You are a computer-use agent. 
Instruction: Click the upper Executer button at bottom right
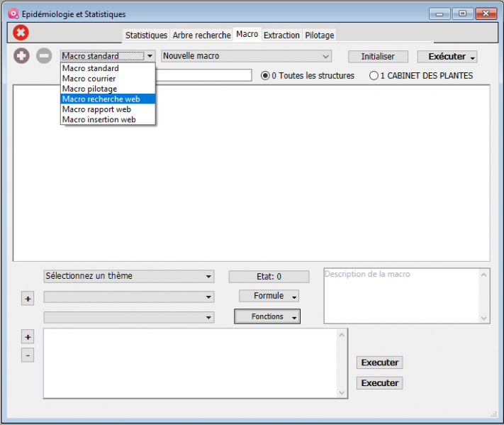point(379,363)
